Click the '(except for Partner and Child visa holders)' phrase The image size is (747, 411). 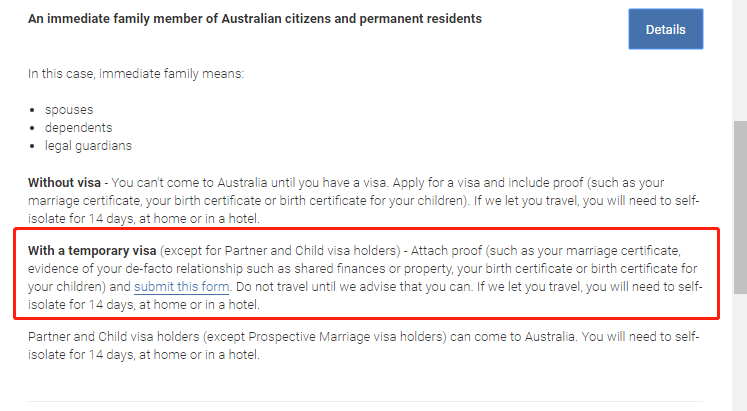click(x=280, y=251)
